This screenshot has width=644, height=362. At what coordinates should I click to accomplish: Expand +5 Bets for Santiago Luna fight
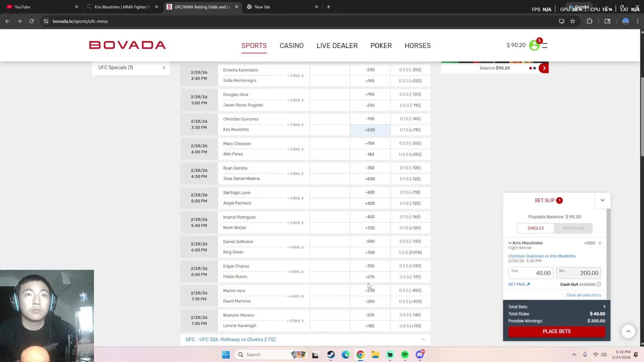pyautogui.click(x=295, y=198)
